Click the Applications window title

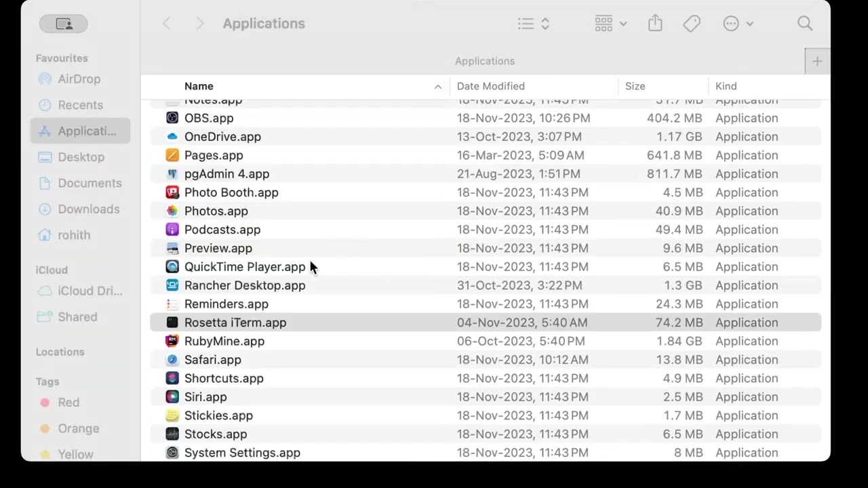click(x=264, y=24)
